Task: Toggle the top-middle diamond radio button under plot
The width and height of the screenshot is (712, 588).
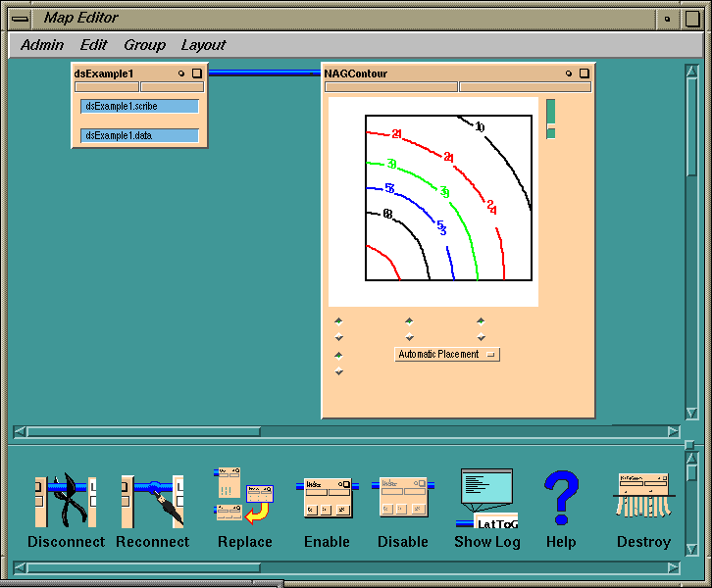Action: tap(409, 320)
